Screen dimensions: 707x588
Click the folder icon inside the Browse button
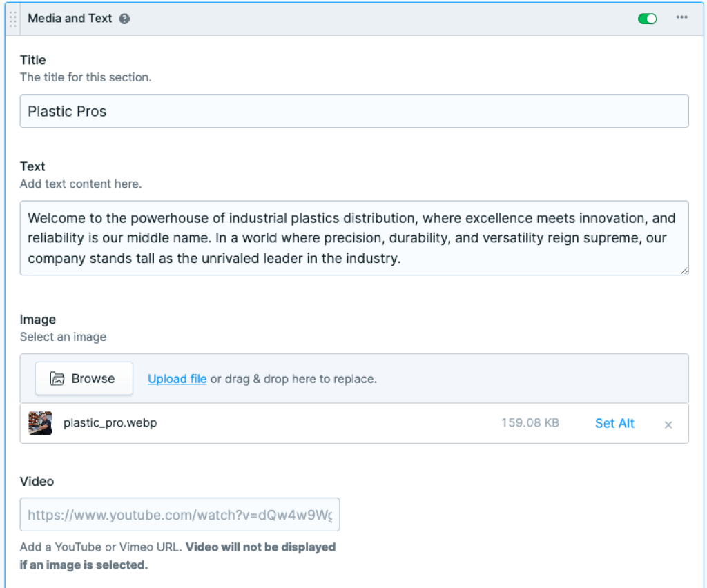58,378
